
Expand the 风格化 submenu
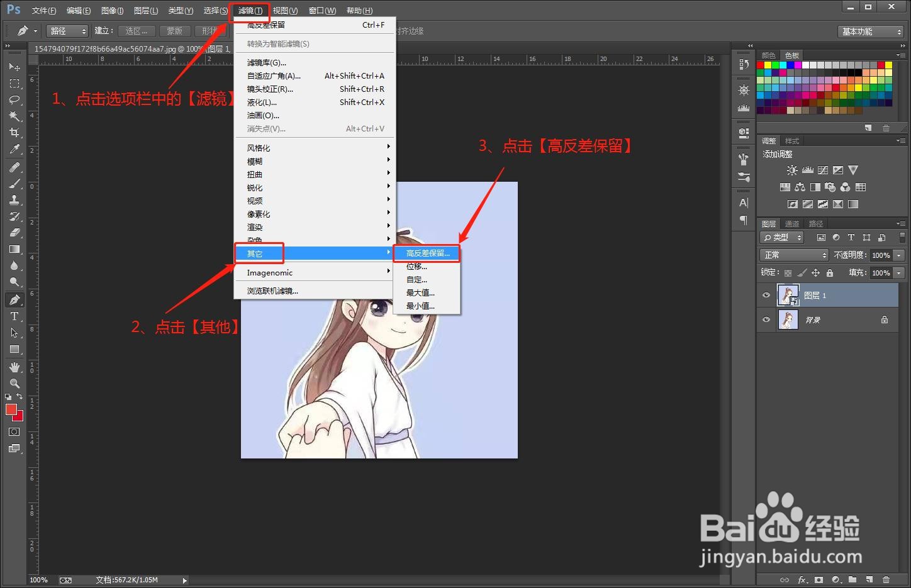pos(315,148)
